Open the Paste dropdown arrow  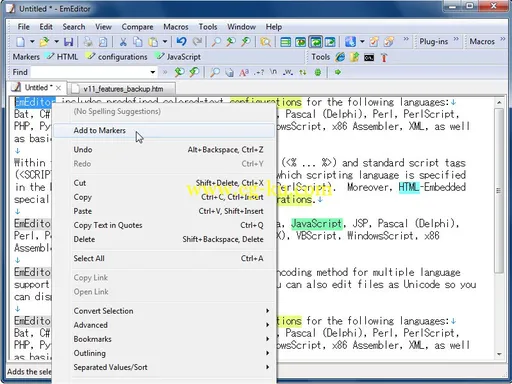[165, 42]
